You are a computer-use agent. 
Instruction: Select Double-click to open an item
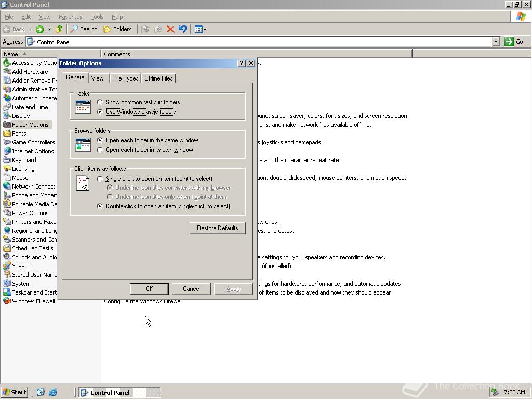[x=164, y=206]
